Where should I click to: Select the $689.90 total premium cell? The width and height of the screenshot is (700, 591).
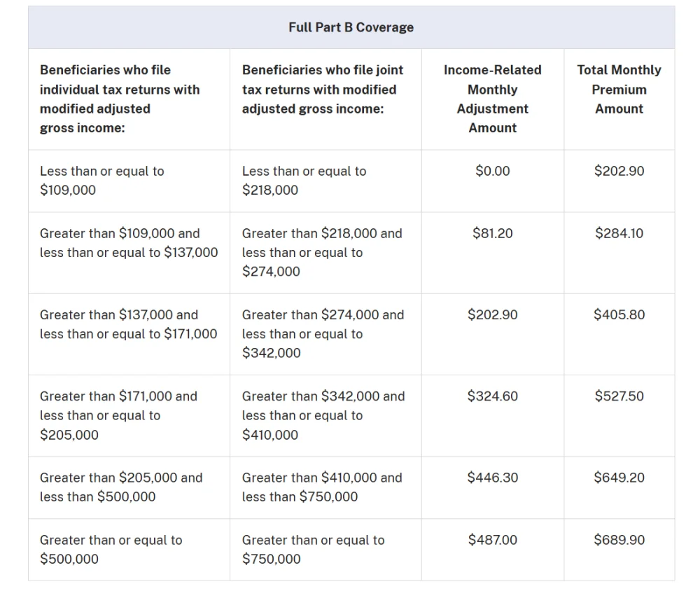point(619,540)
